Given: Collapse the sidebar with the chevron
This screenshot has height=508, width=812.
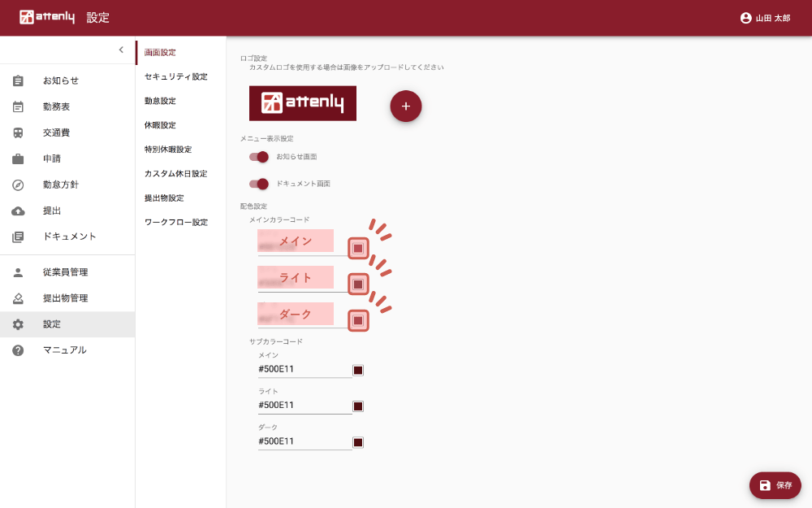Looking at the screenshot, I should tap(121, 50).
